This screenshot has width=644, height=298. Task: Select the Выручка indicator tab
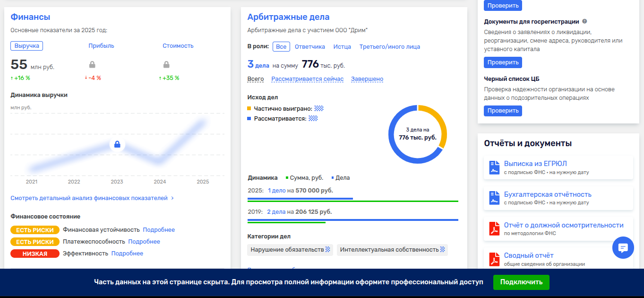pyautogui.click(x=27, y=46)
